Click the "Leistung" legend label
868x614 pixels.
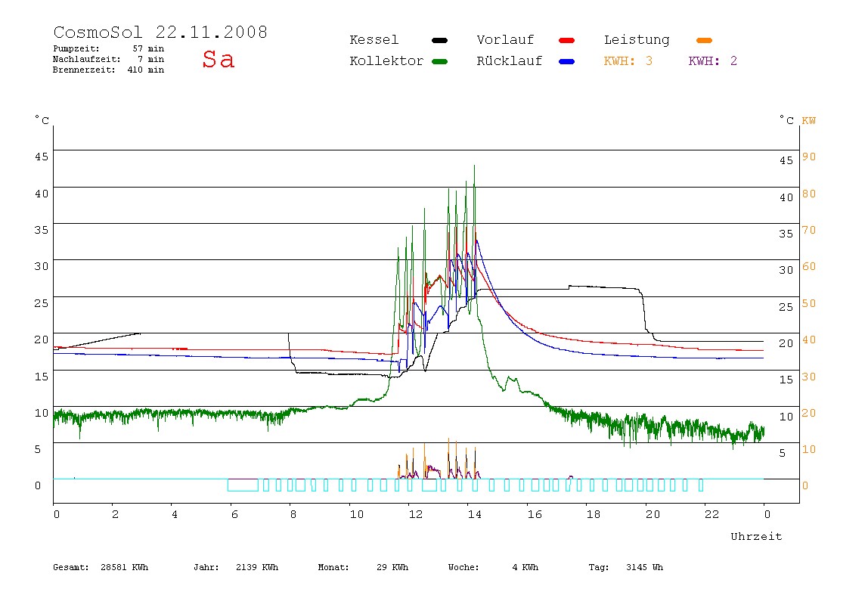pos(637,40)
